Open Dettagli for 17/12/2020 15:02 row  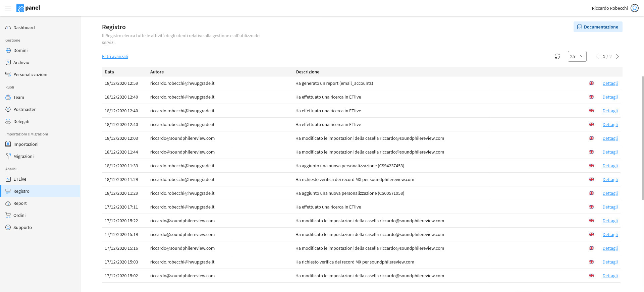[x=610, y=276]
